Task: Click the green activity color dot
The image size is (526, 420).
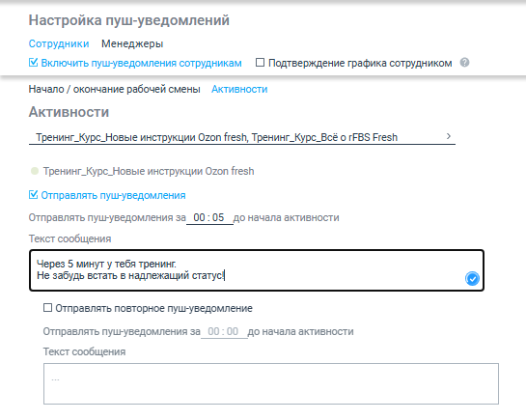Action: [34, 171]
